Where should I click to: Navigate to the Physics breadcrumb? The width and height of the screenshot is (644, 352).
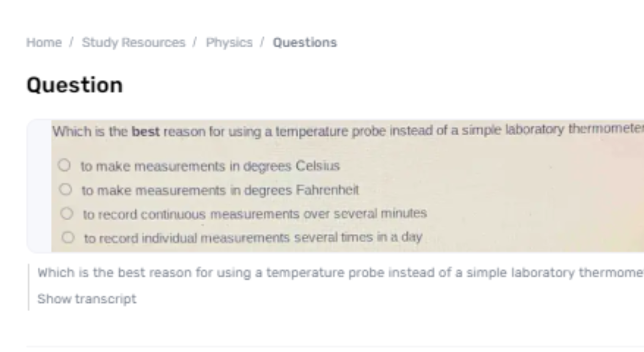pyautogui.click(x=229, y=43)
